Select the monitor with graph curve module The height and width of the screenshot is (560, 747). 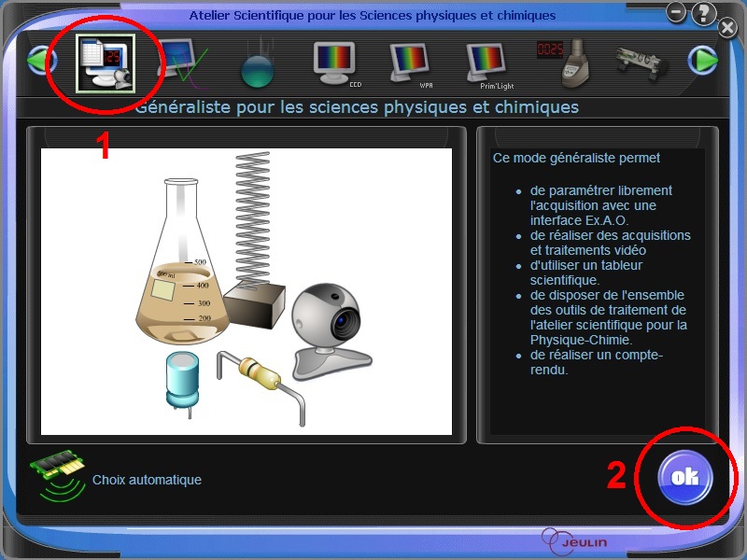click(181, 62)
